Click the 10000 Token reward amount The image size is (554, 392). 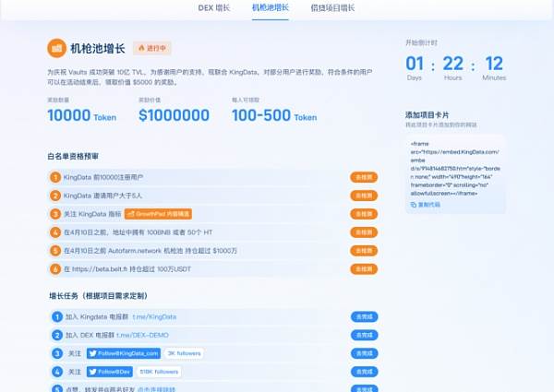click(x=81, y=115)
